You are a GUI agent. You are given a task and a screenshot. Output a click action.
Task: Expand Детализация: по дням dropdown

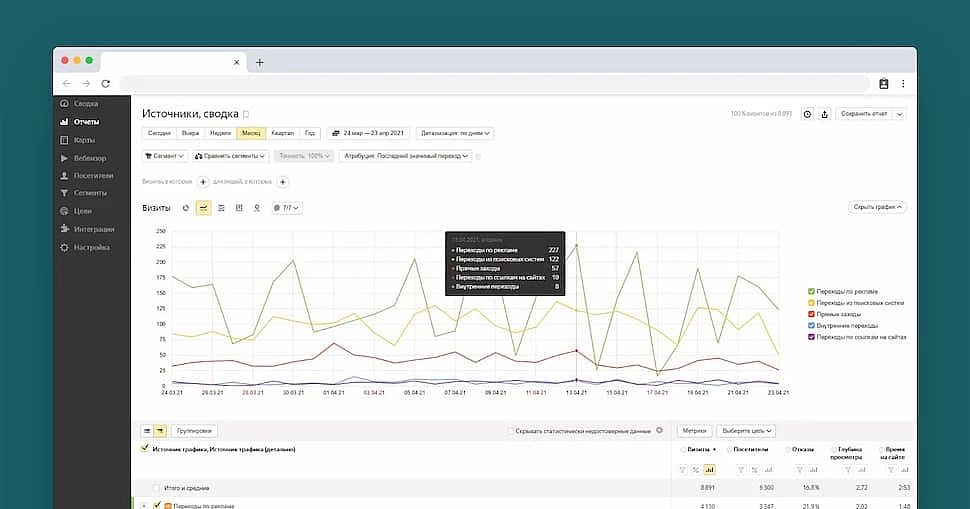[455, 133]
